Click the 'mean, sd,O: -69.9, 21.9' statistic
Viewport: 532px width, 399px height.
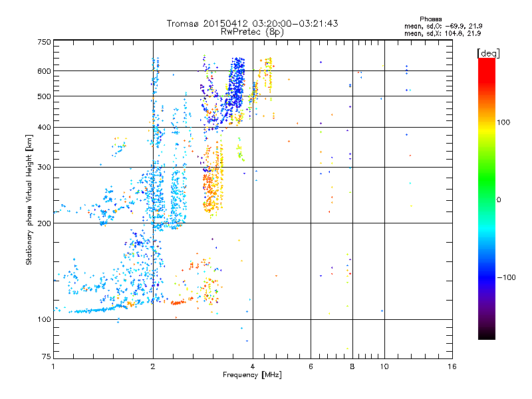[x=443, y=26]
